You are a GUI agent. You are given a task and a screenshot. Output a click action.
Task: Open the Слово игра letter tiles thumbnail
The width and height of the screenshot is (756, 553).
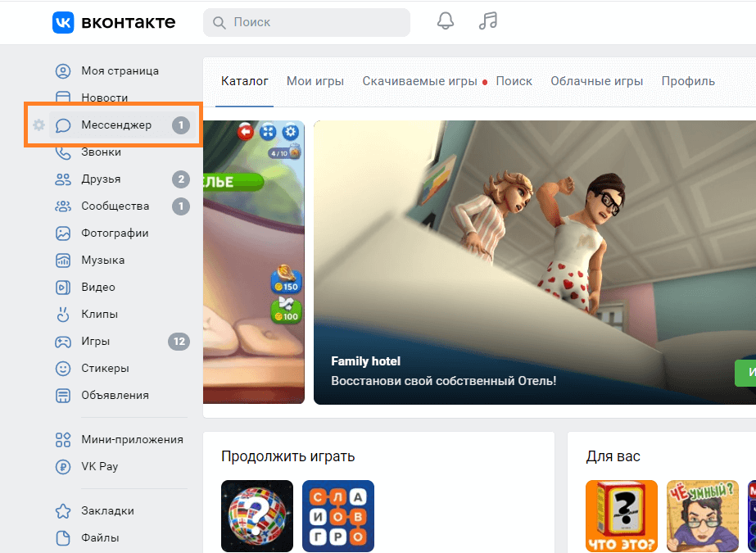(x=338, y=515)
